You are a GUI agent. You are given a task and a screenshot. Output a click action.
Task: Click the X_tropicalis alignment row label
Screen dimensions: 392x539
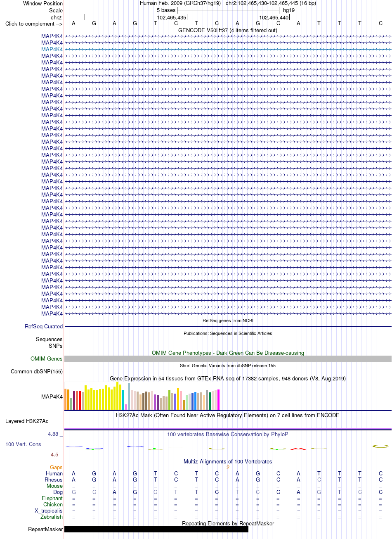point(49,511)
